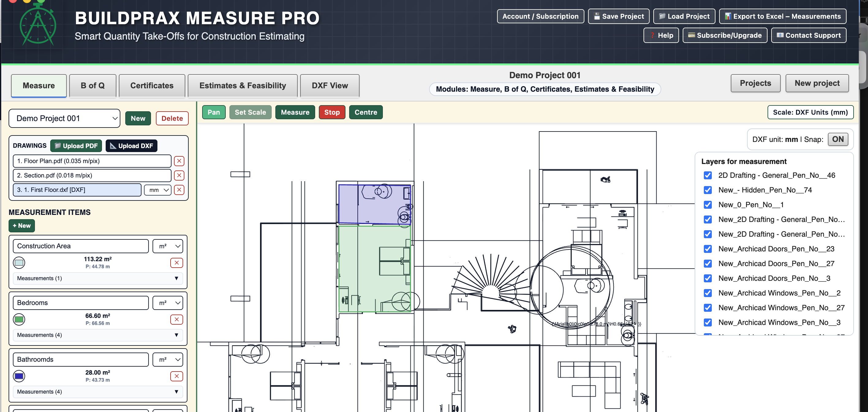Open the Demo Project 001 project dropdown

(x=64, y=118)
